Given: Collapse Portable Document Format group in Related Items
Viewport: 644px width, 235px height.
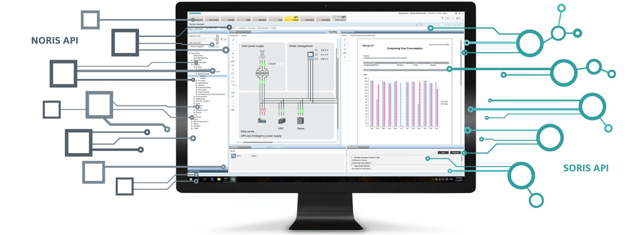Looking at the screenshot, I should [x=351, y=158].
